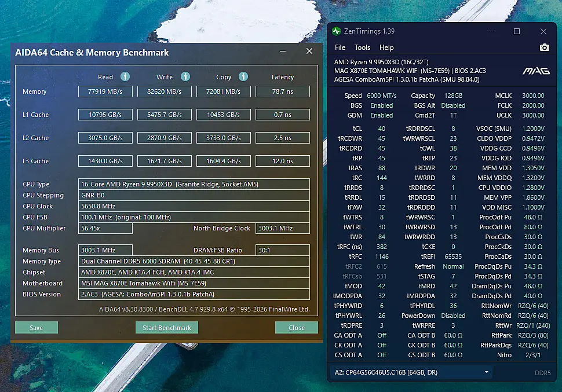Open the Help menu in ZenTimings
Viewport: 562px width, 392px height.
pos(386,47)
